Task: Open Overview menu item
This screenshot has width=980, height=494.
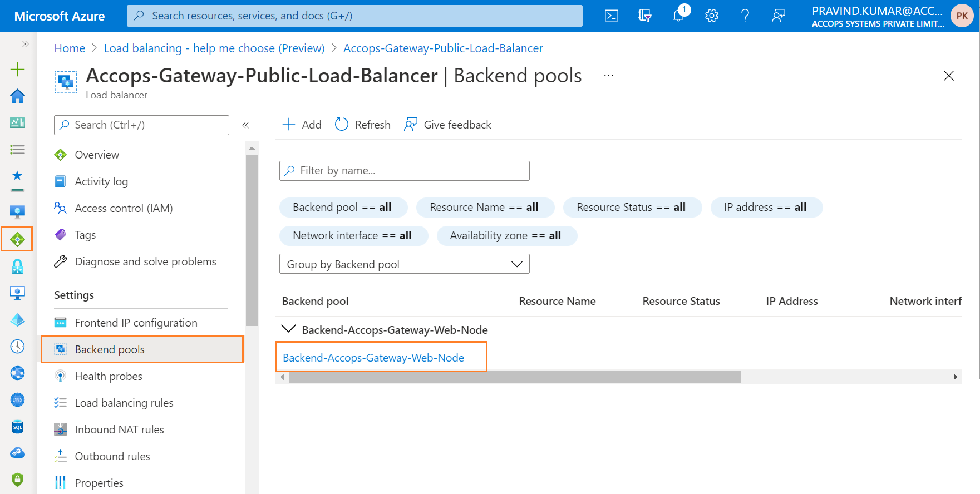Action: pos(97,155)
